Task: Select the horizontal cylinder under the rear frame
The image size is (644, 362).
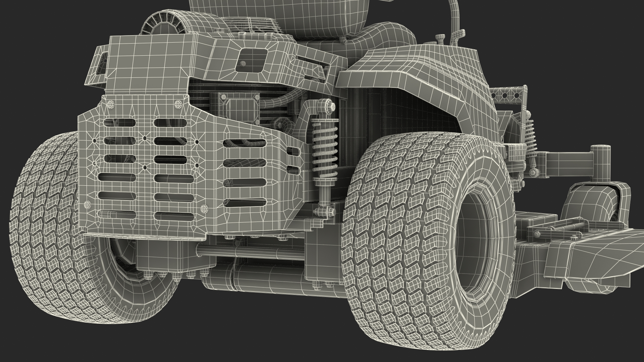Action: 268,280
